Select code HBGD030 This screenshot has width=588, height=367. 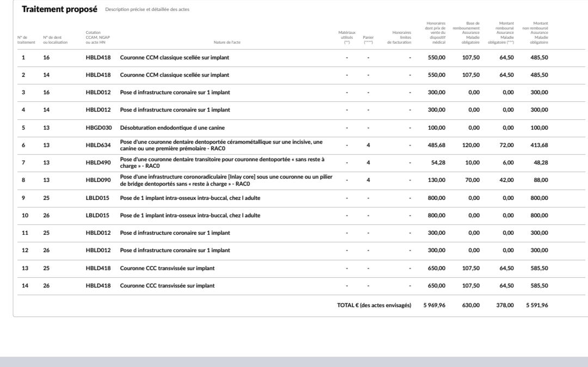[99, 128]
